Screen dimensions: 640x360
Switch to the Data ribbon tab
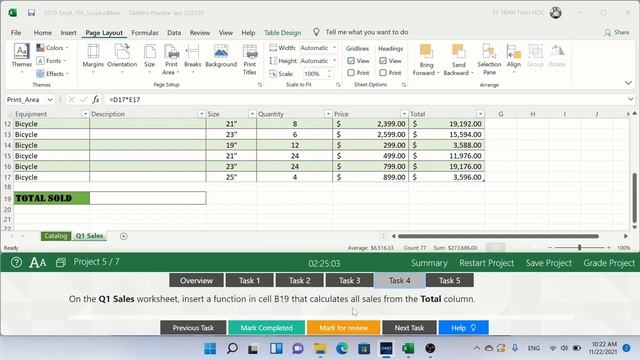(x=174, y=33)
